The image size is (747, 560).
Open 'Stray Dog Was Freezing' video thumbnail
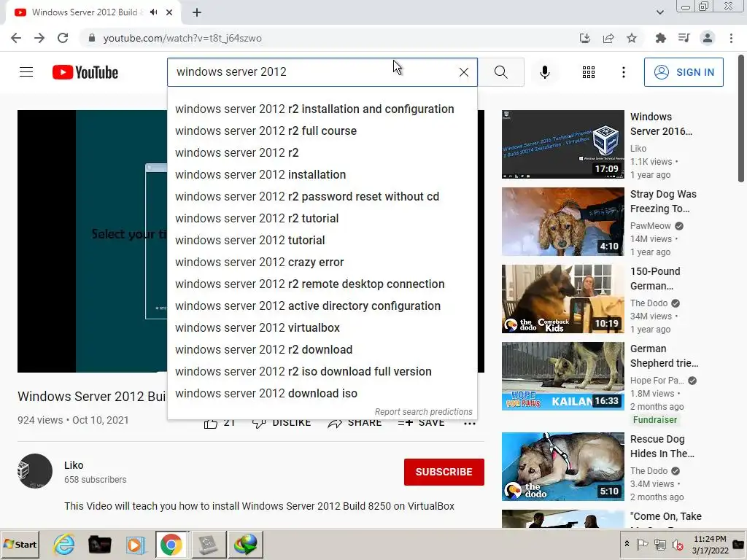562,222
